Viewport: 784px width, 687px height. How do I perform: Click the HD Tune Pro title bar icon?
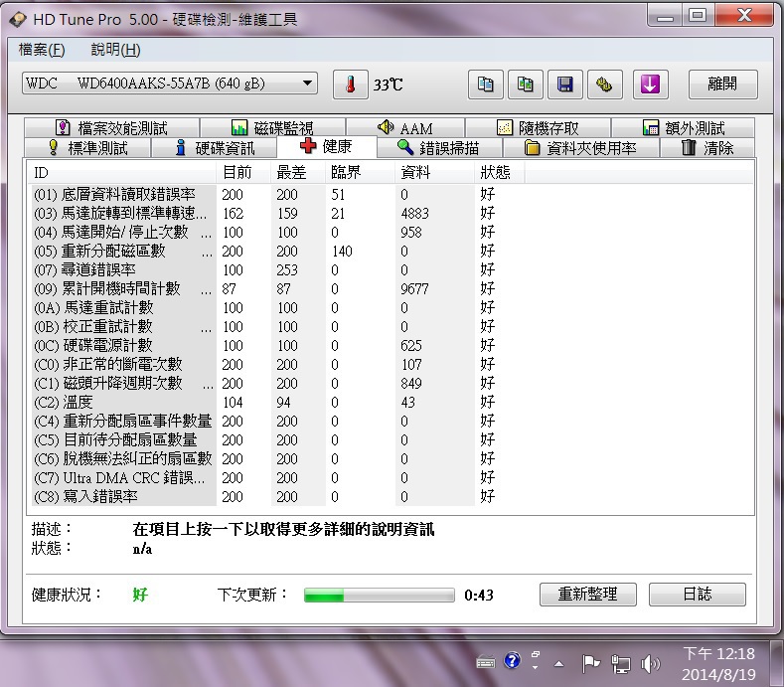(18, 20)
